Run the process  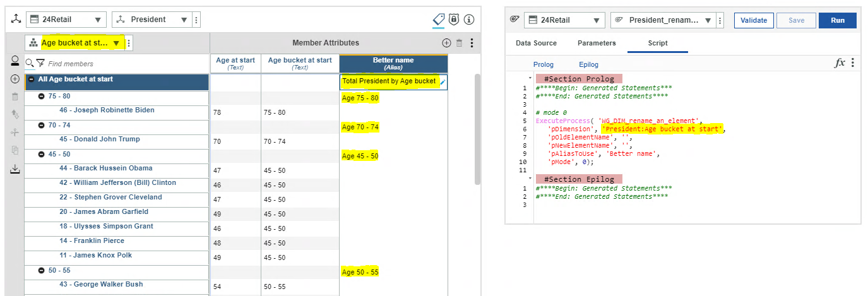pyautogui.click(x=838, y=20)
